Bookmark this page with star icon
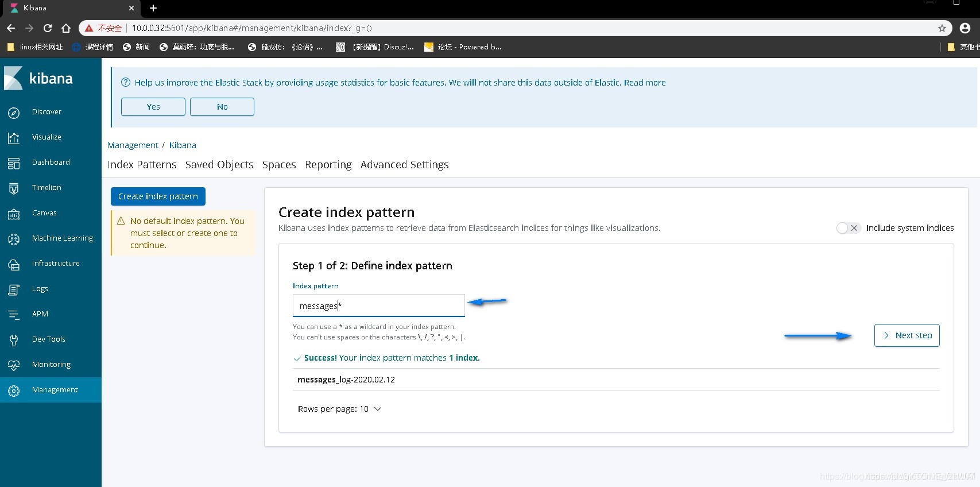Viewport: 980px width, 487px height. (x=942, y=28)
